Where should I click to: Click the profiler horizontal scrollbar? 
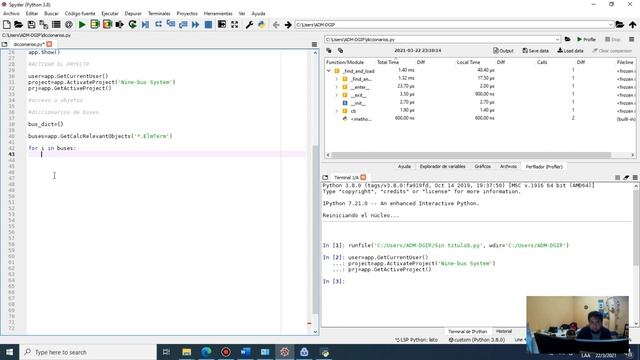pos(471,155)
